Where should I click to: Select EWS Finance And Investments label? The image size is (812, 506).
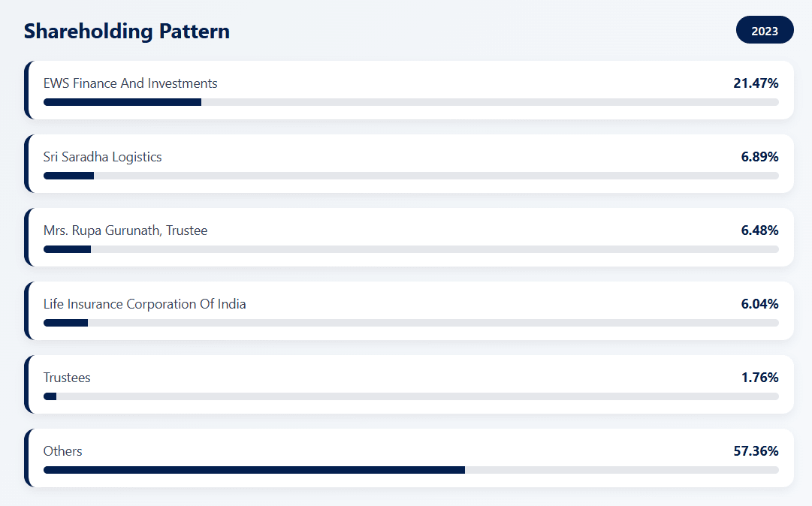pyautogui.click(x=131, y=83)
